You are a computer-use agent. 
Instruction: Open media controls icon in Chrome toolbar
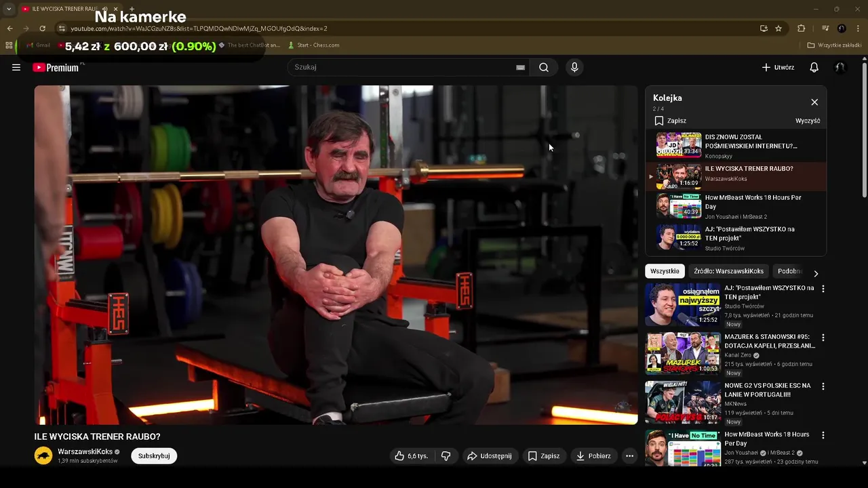825,28
